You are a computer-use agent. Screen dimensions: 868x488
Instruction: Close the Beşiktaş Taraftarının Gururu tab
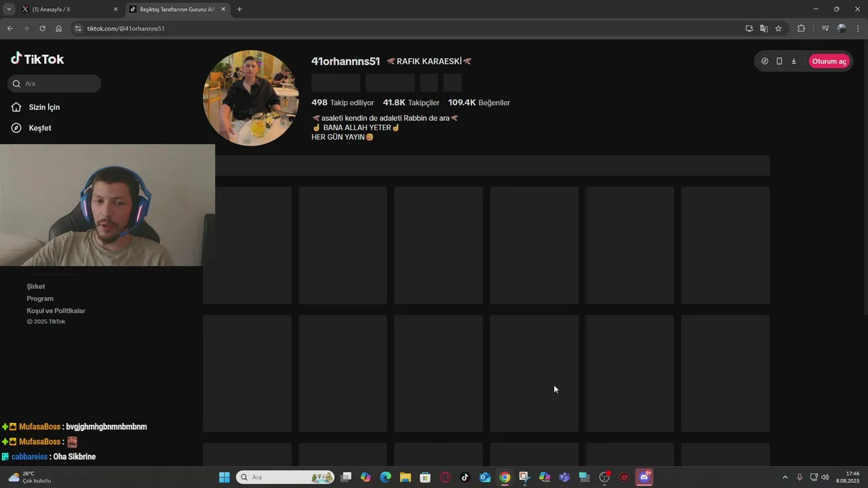(x=223, y=9)
